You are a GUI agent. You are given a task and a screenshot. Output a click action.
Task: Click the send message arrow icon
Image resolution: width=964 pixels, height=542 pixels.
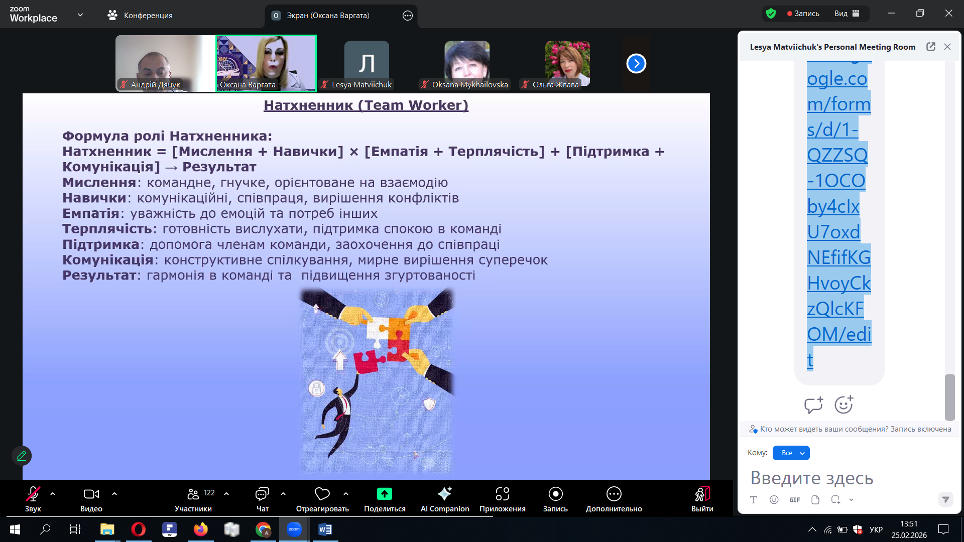click(x=945, y=499)
